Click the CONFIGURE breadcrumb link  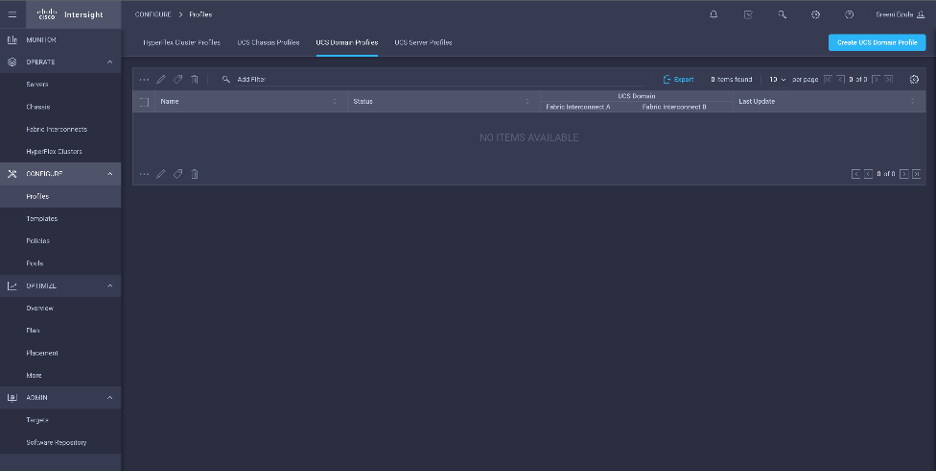153,14
